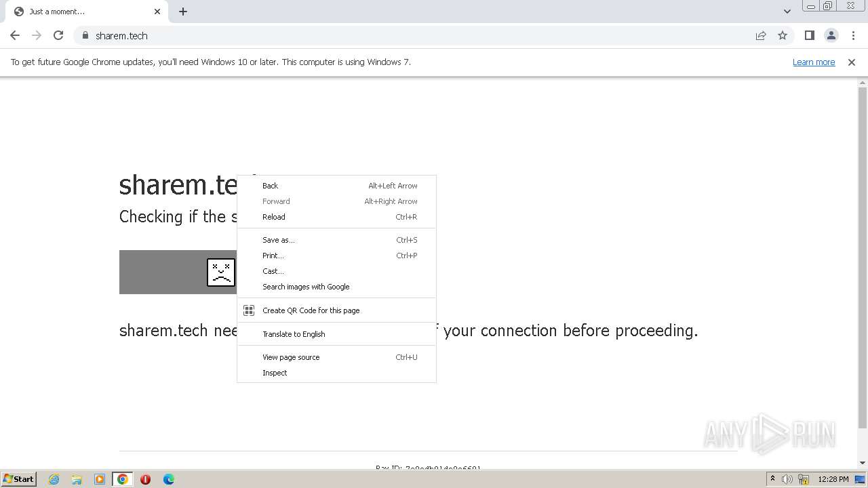Open media player taskbar icon

coord(100,479)
